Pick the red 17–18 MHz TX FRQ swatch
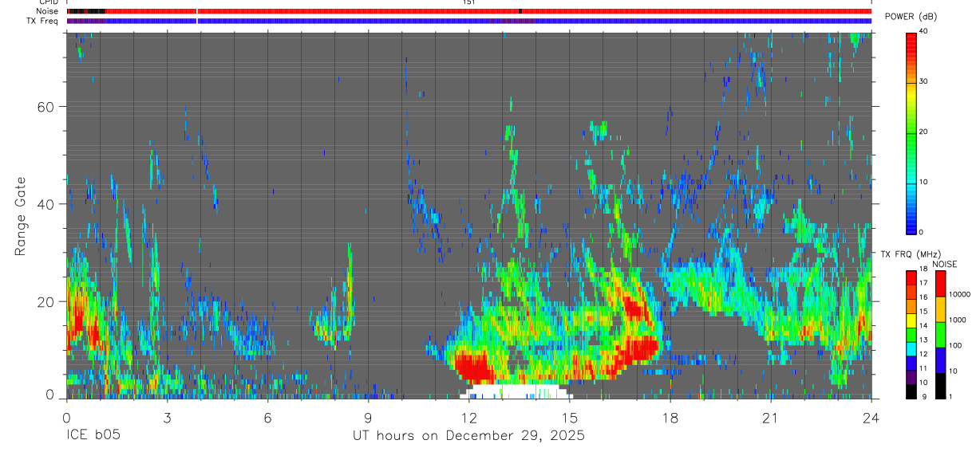980x452 pixels. [911, 277]
